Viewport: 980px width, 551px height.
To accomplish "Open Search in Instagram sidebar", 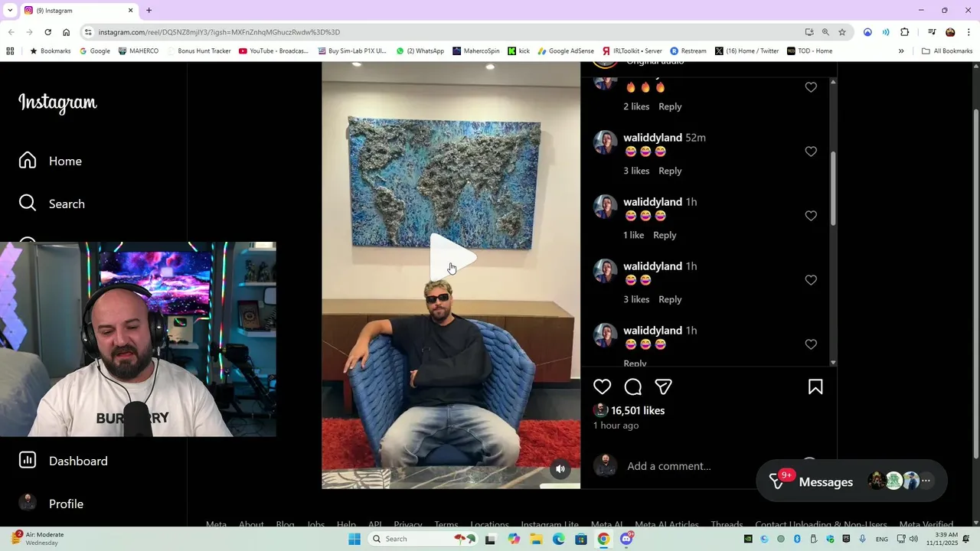I will (x=52, y=204).
